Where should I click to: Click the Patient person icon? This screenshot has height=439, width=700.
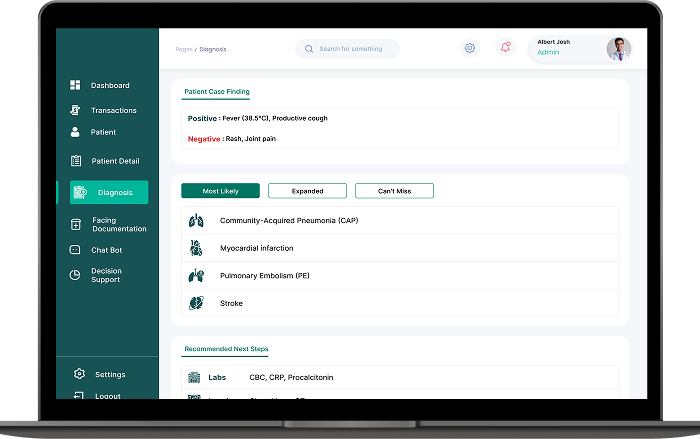click(x=75, y=132)
